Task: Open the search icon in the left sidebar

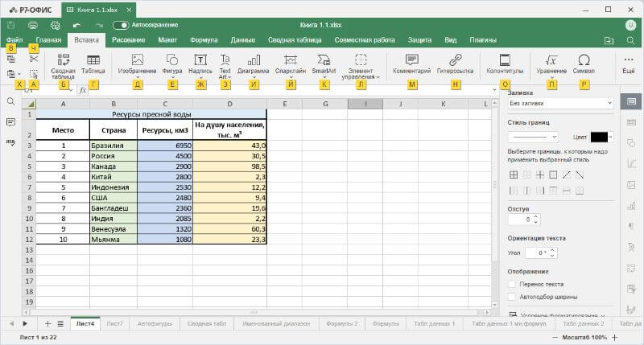Action: [11, 102]
